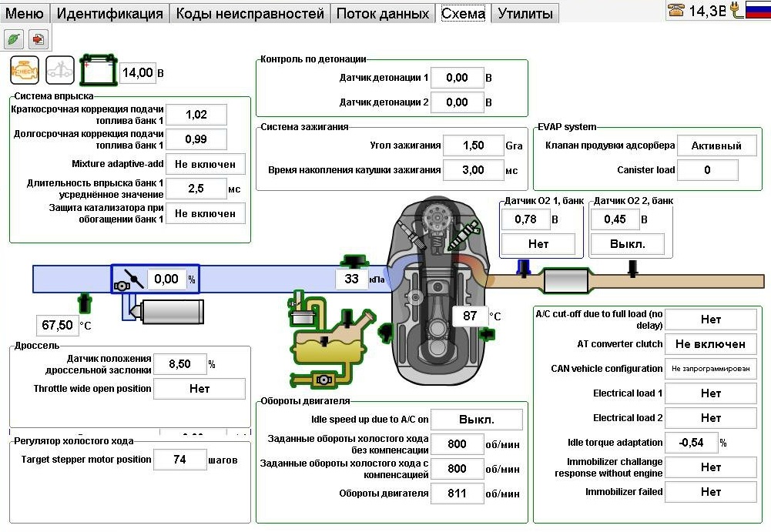Click the Idle speed up due to A/C Выкл. field
The image size is (771, 532).
476,420
